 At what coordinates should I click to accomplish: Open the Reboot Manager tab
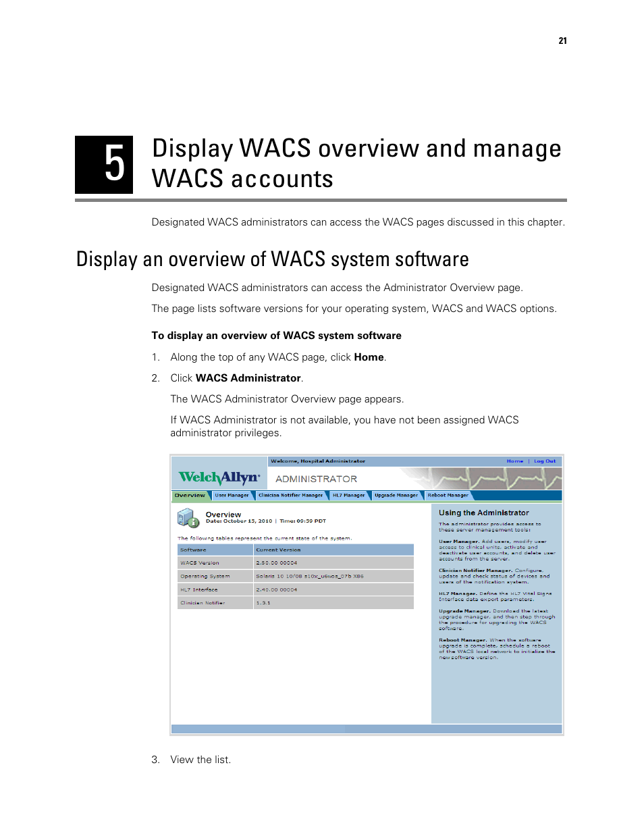[448, 496]
